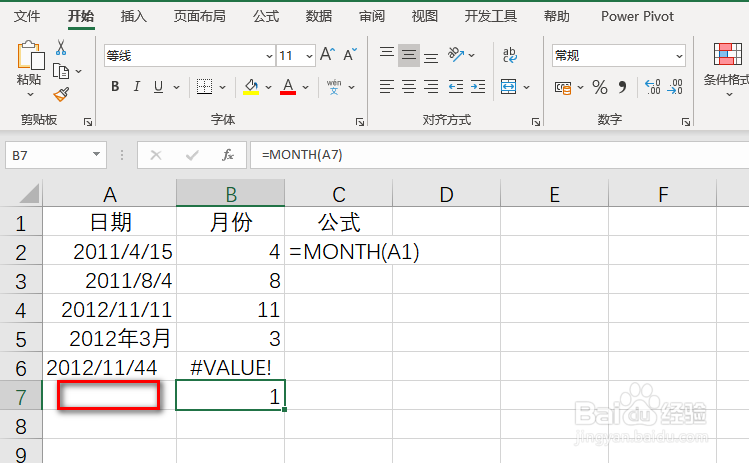Image resolution: width=749 pixels, height=463 pixels.
Task: Click the phonetic guide wén icon
Action: click(334, 86)
